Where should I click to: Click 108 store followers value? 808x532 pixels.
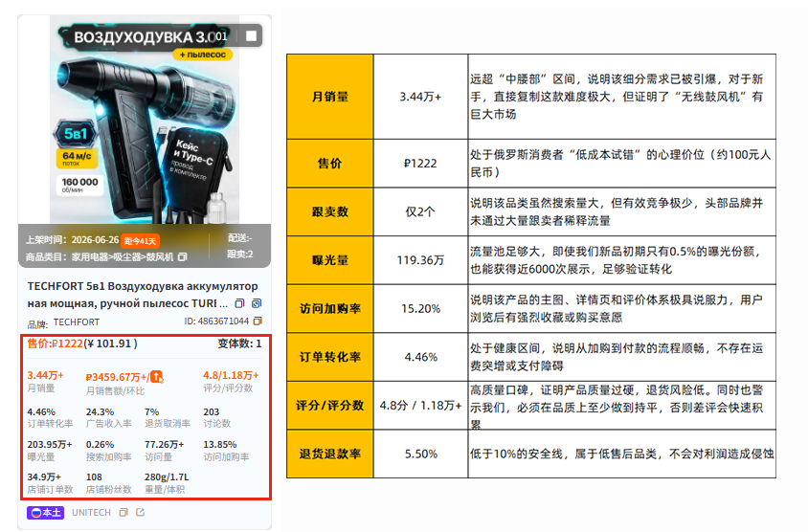[x=94, y=477]
